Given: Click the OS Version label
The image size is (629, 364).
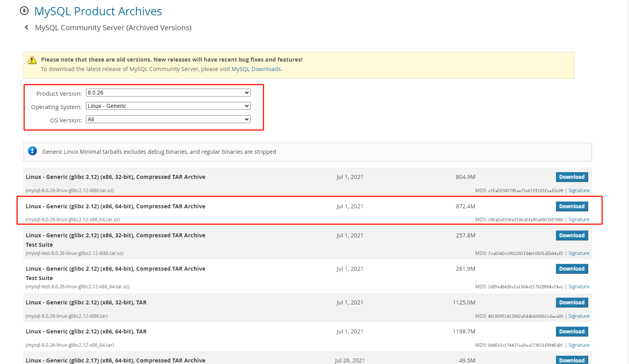Looking at the screenshot, I should pyautogui.click(x=66, y=120).
